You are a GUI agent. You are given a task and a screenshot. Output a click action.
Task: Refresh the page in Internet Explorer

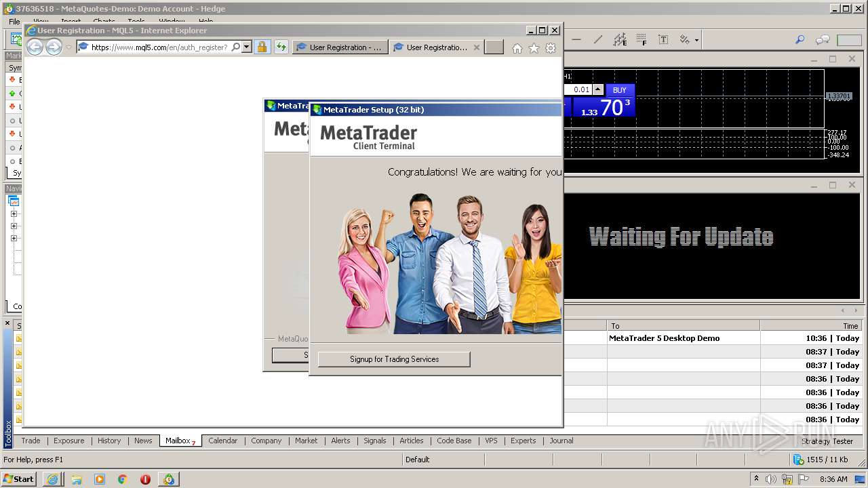(x=281, y=47)
